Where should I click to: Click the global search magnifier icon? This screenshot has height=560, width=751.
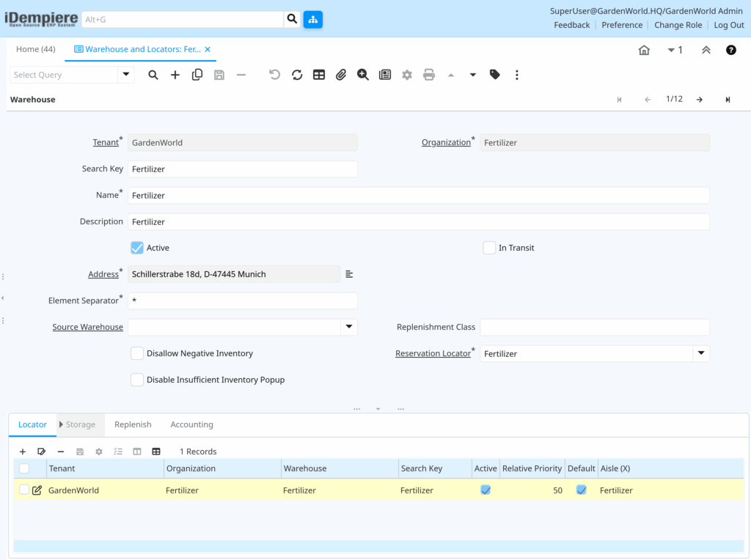point(292,19)
